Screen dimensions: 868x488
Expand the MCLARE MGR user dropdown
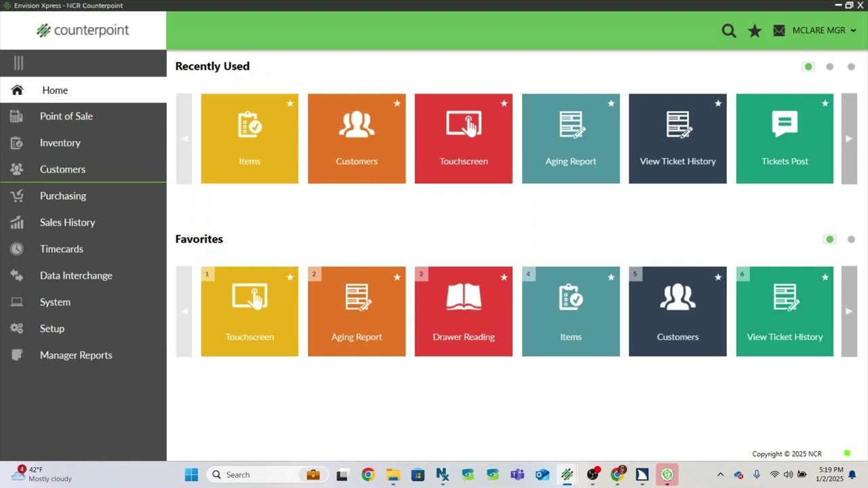824,30
